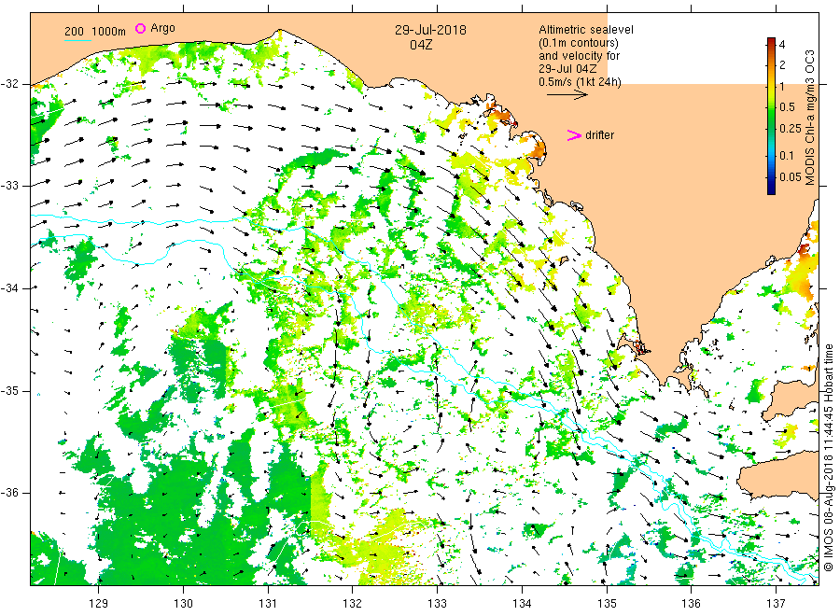Click the '29-Jul 04Z' legend line
Viewport: 840px width, 616px height.
pyautogui.click(x=567, y=69)
